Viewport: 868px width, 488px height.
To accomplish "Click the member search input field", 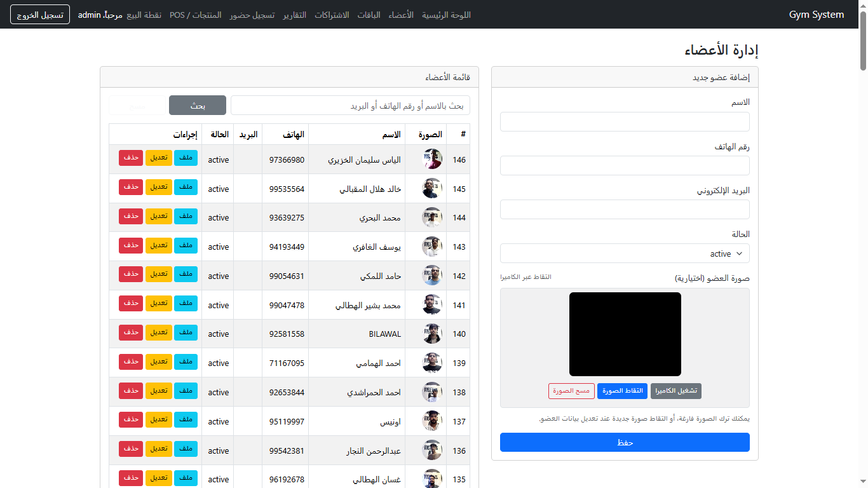I will pos(350,105).
